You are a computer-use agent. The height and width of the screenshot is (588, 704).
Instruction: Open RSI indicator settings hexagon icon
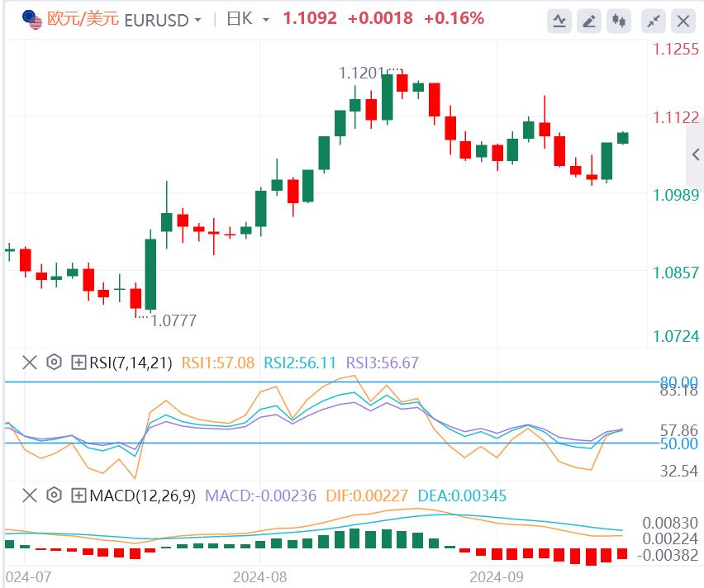coord(55,362)
